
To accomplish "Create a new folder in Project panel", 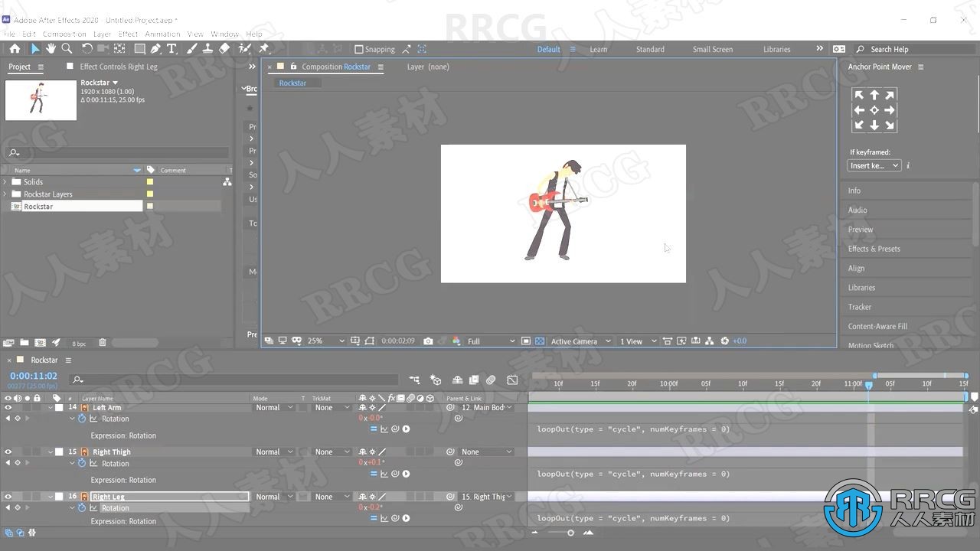I will 24,343.
